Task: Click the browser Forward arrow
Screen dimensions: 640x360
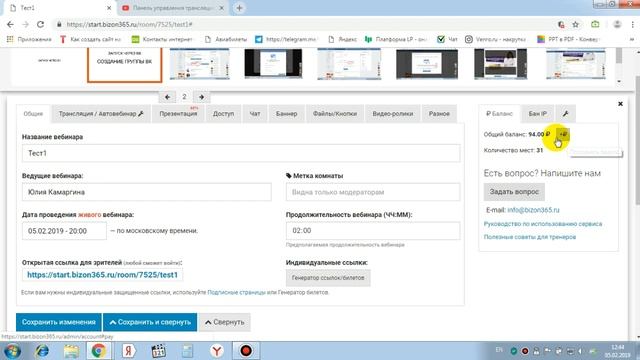Action: click(x=25, y=24)
